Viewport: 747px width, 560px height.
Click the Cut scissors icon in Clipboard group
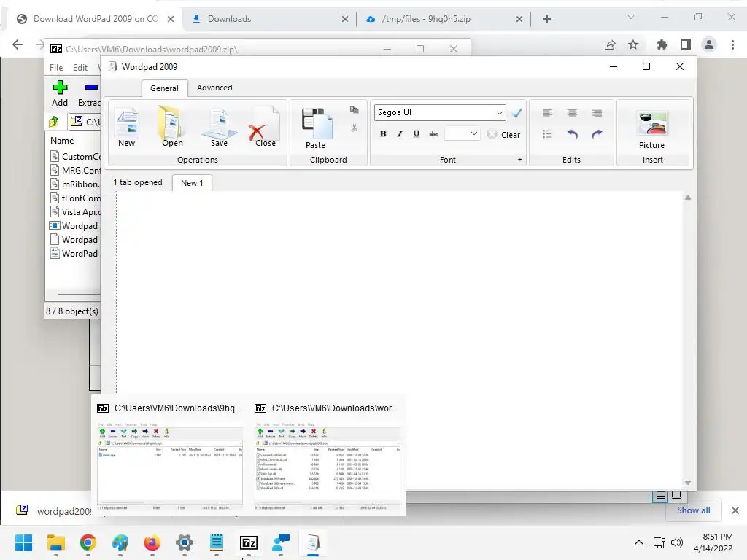tap(354, 128)
